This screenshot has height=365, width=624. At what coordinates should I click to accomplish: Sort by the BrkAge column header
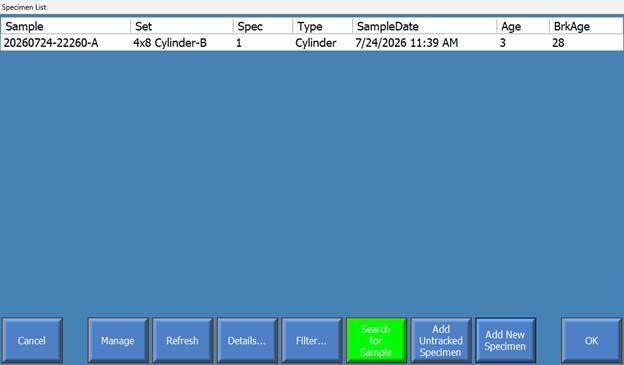[x=586, y=26]
